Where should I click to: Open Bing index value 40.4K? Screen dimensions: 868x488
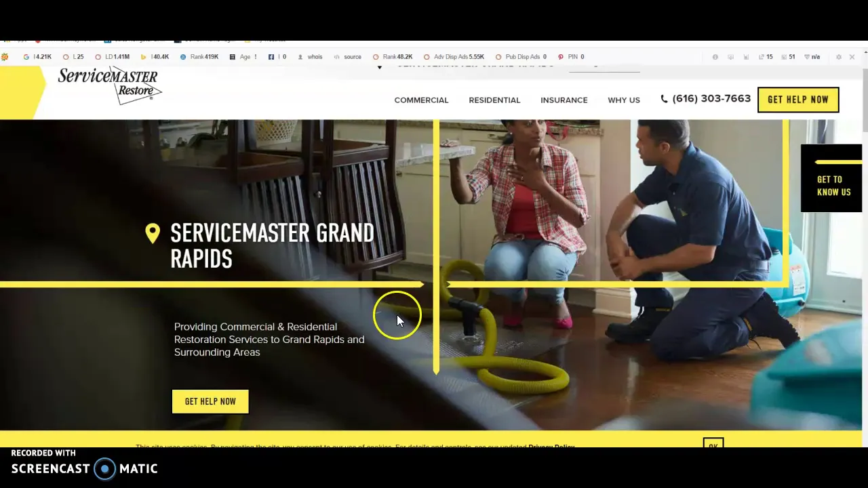[x=155, y=57]
